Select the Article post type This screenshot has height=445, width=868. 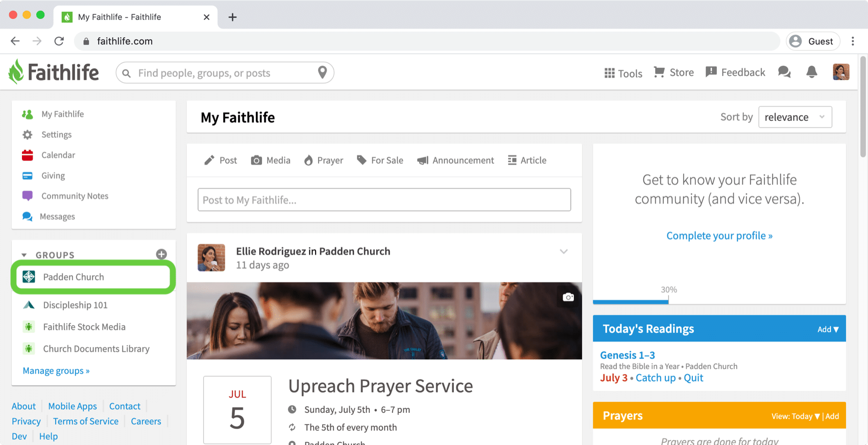527,160
